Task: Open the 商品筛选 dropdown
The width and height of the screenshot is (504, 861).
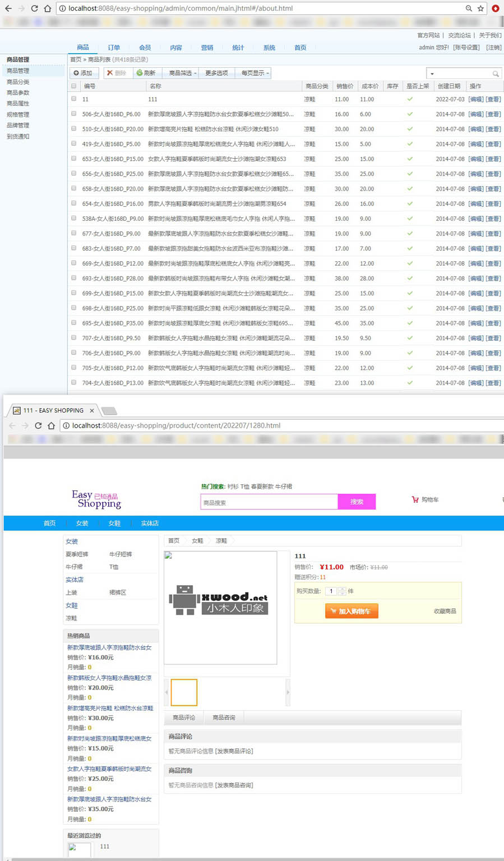Action: coord(181,73)
